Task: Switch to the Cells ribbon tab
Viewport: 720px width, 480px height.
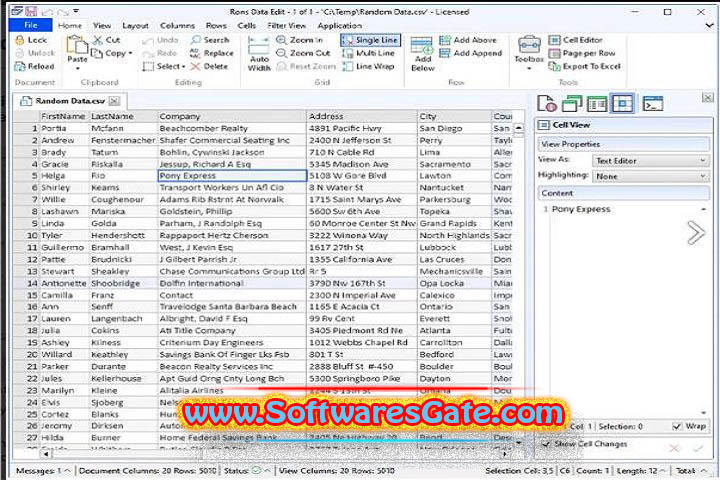Action: point(247,26)
